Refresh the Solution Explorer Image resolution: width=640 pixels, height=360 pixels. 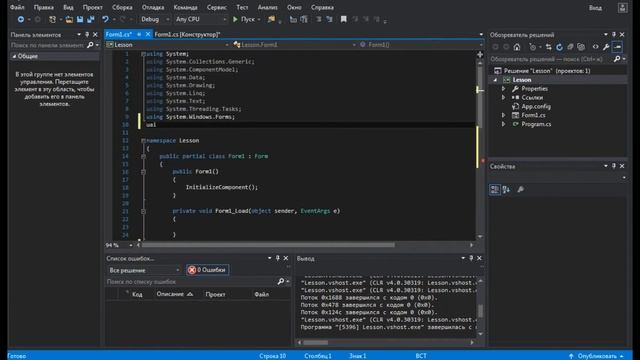559,47
